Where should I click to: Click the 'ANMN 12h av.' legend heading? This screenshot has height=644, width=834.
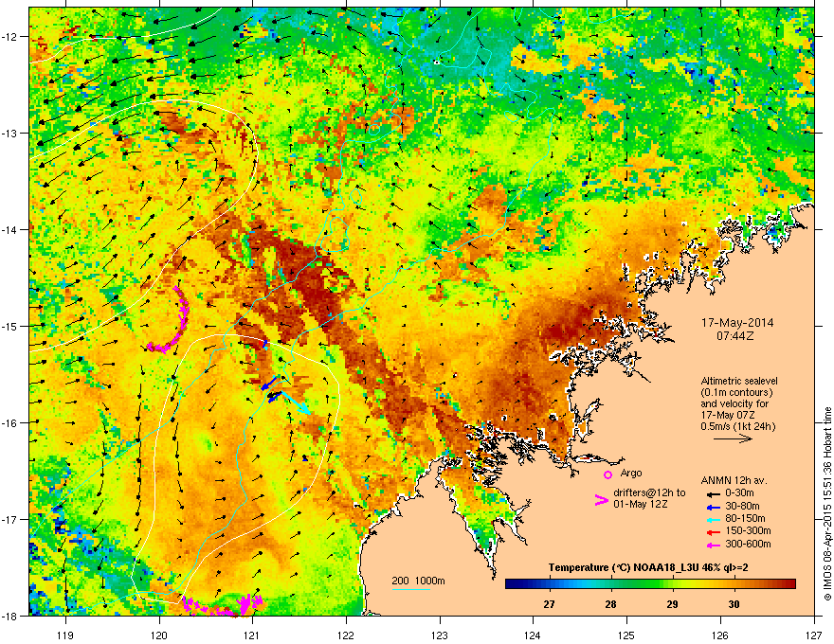[734, 481]
